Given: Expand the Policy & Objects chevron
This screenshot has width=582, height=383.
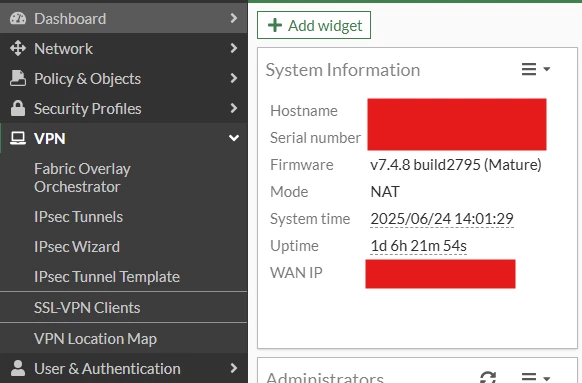Looking at the screenshot, I should [x=233, y=78].
